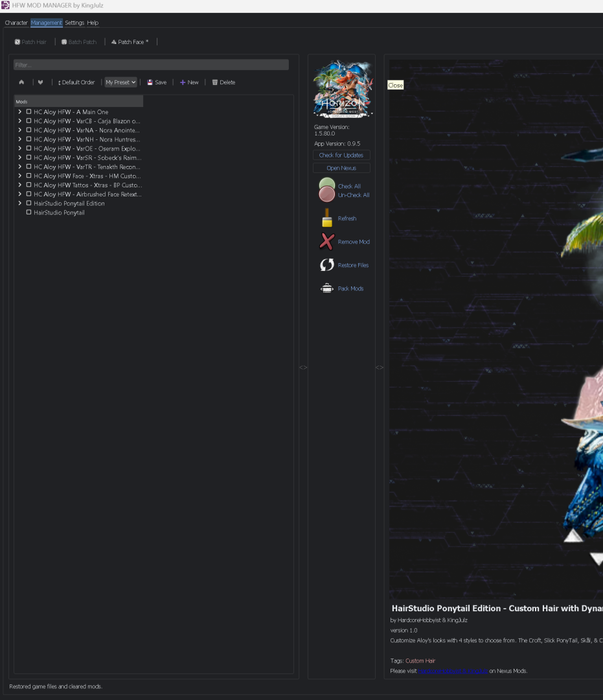
Task: Click 'by HardcoreHobbyist & KingJulz' author text
Action: [x=429, y=620]
